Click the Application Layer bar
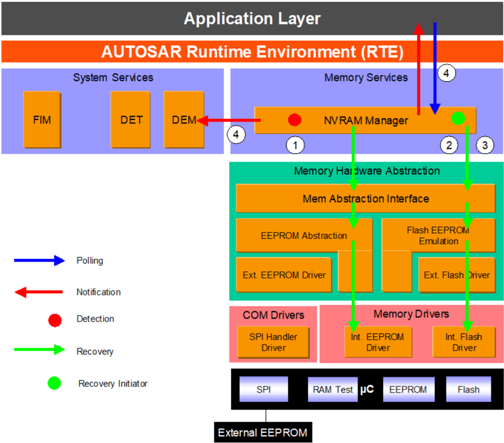504x443 pixels. (252, 19)
